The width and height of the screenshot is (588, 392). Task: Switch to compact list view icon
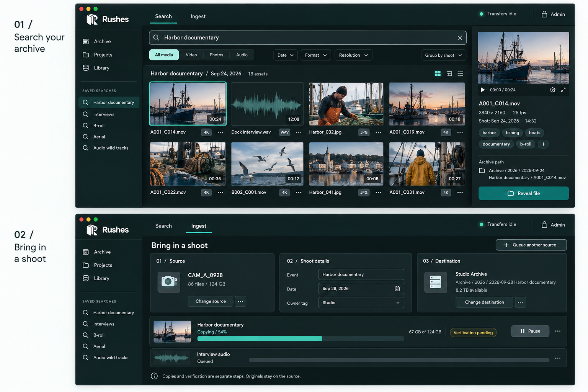461,73
